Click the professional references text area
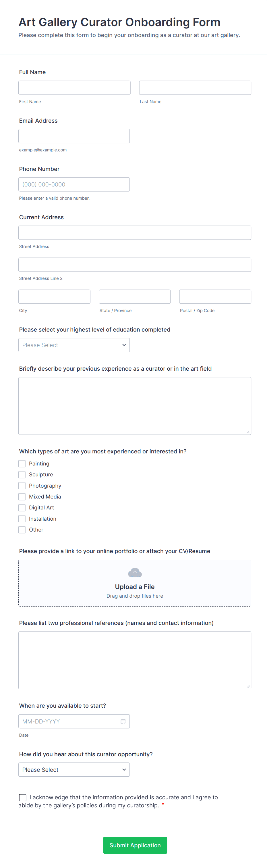 pyautogui.click(x=135, y=660)
